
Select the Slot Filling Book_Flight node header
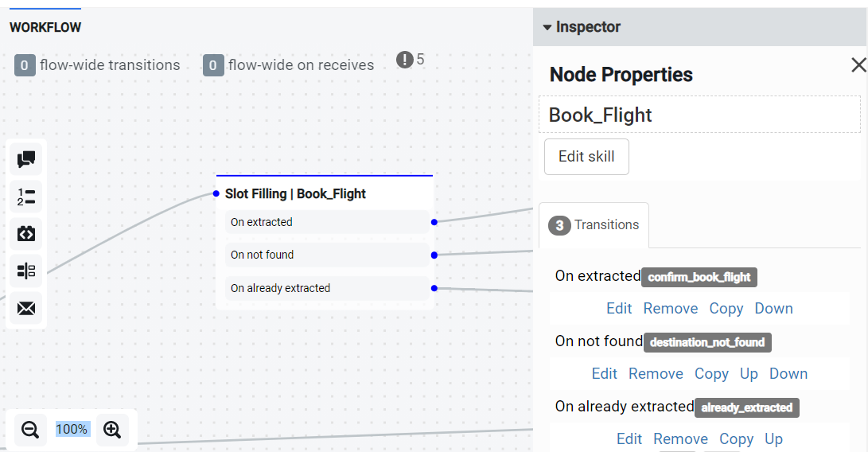coord(295,193)
